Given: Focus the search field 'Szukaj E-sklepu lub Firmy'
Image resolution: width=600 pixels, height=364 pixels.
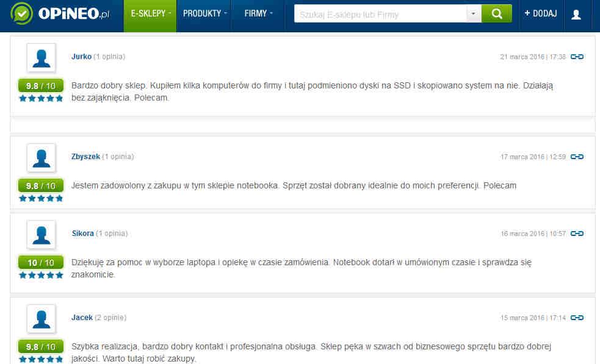Looking at the screenshot, I should pyautogui.click(x=380, y=14).
